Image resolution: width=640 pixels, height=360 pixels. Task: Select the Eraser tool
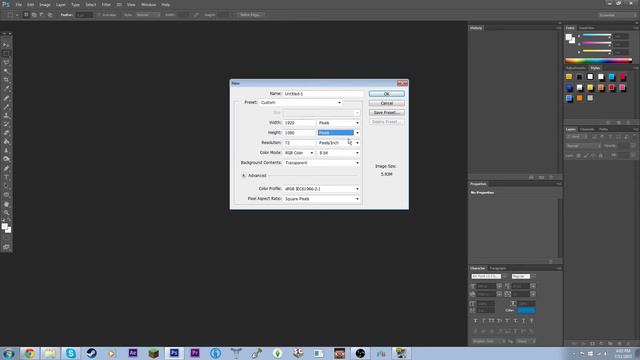click(6, 133)
